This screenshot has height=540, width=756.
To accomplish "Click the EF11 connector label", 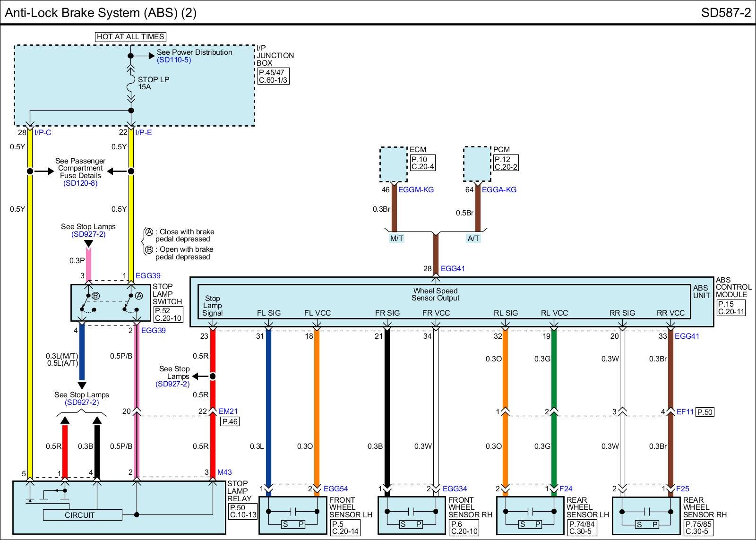I will (x=685, y=411).
